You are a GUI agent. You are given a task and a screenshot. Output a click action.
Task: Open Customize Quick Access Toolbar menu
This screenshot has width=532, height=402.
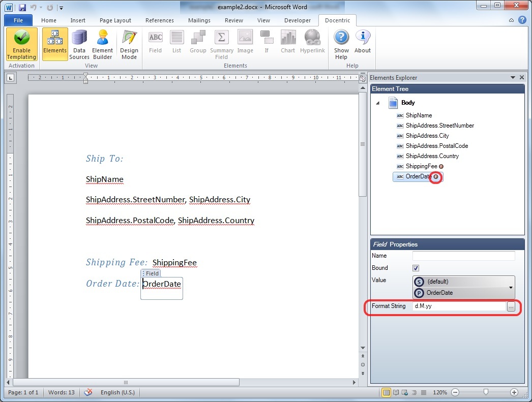[62, 8]
